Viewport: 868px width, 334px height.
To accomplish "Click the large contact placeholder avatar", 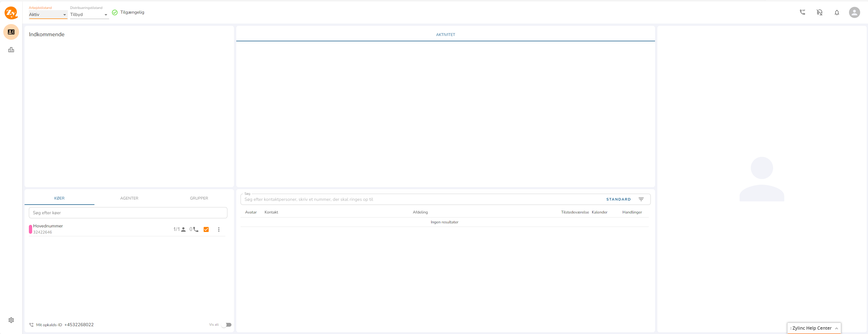I will point(761,179).
